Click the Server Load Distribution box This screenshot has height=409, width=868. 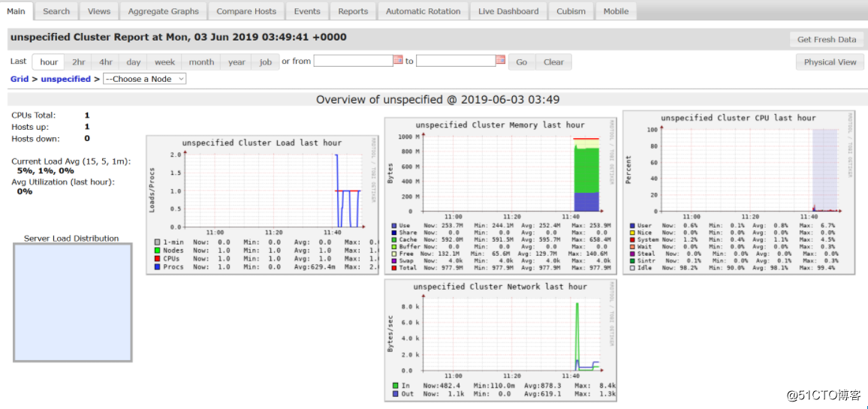pos(72,302)
